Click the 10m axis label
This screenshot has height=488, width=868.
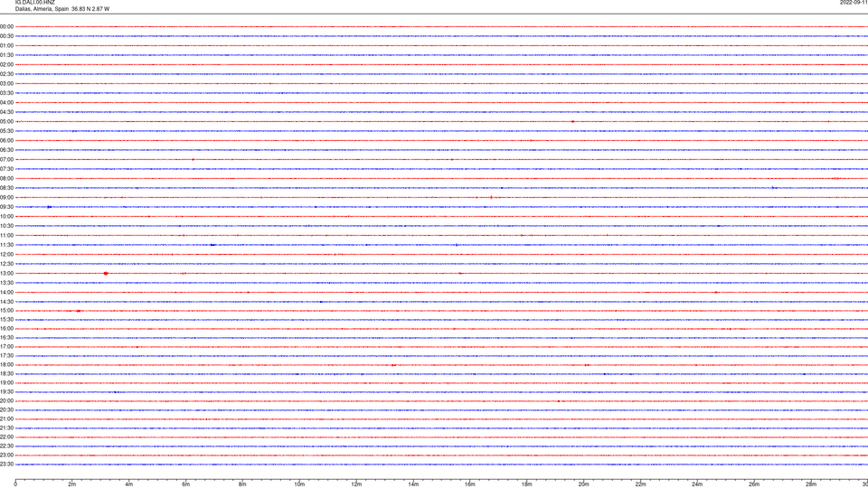[299, 484]
